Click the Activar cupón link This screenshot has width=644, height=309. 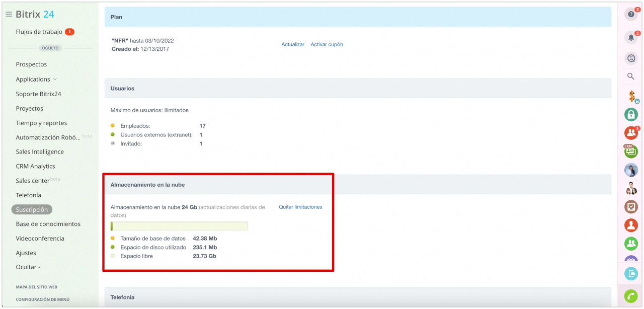click(327, 44)
